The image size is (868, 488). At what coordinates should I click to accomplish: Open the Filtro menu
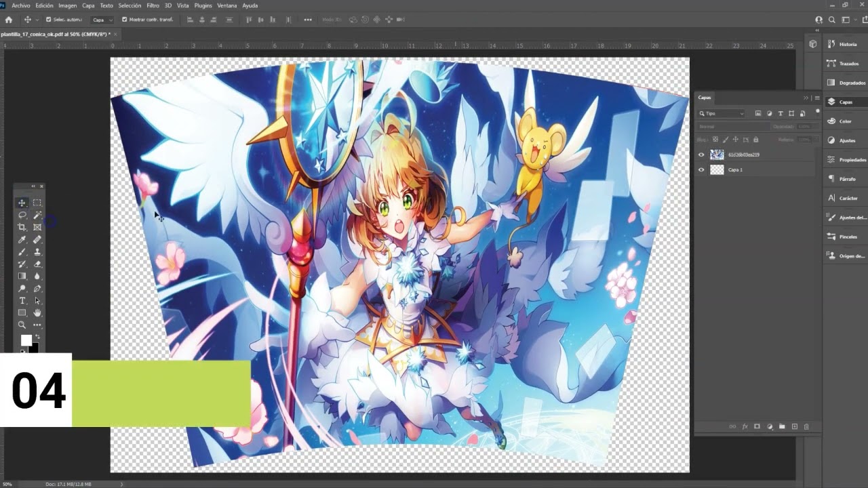coord(153,5)
